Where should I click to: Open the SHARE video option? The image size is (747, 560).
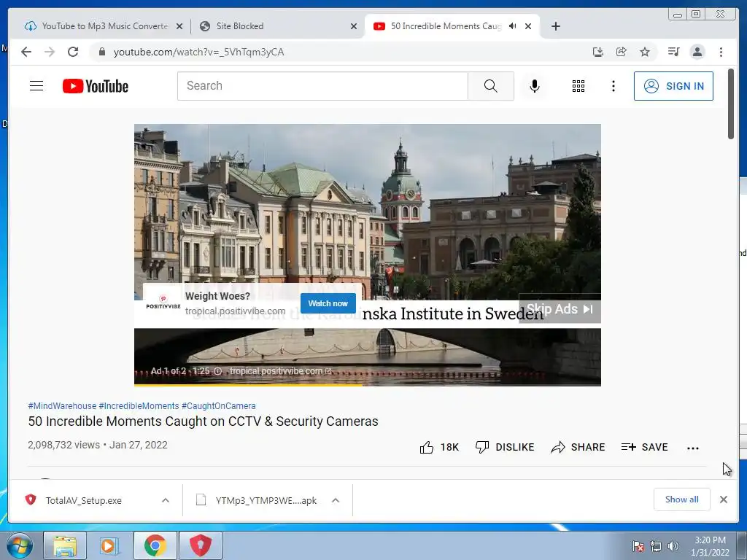point(578,447)
